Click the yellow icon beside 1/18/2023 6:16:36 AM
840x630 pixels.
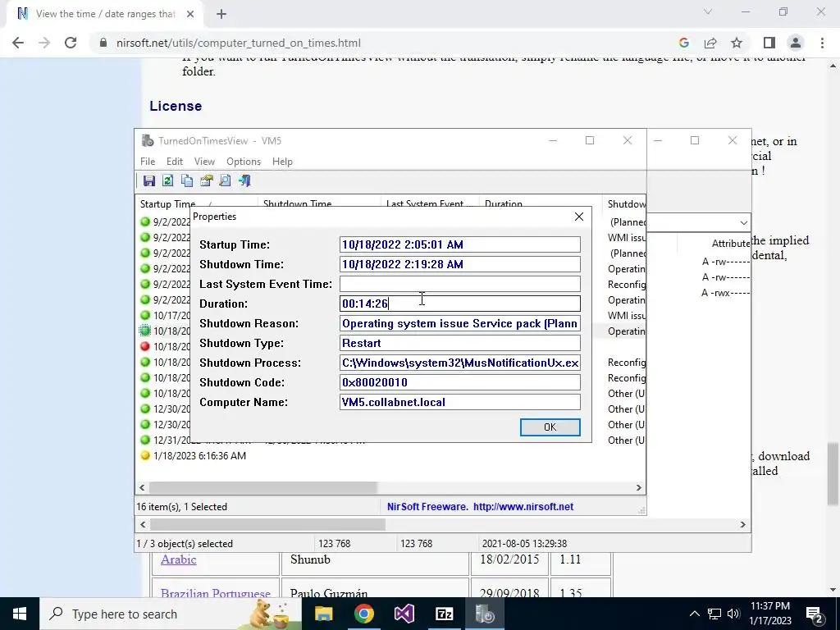(144, 455)
